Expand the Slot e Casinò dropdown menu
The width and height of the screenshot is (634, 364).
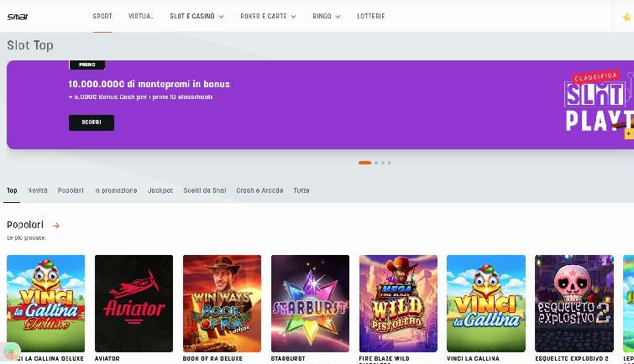196,16
